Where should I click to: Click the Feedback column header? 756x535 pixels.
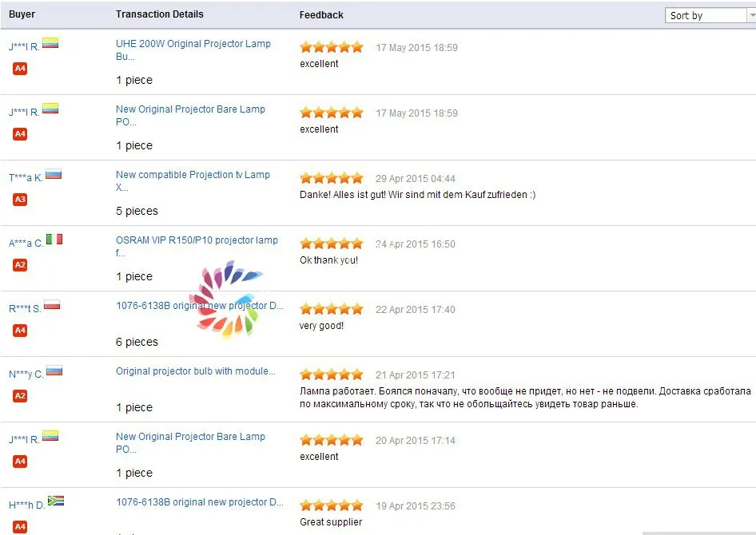320,14
